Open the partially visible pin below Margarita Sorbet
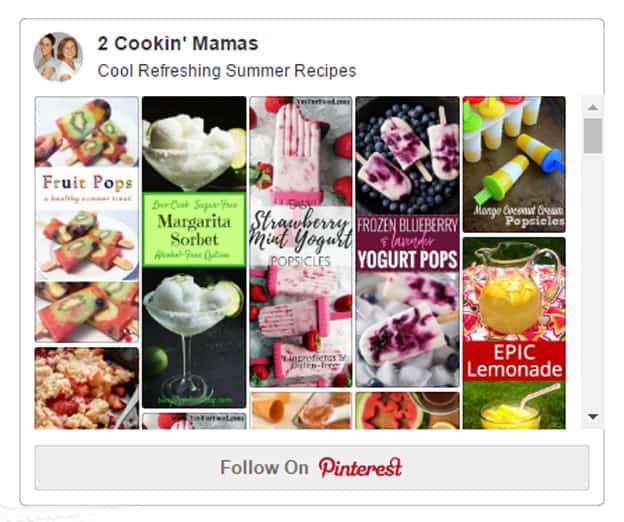Viewport: 624px width, 522px height. 194,421
